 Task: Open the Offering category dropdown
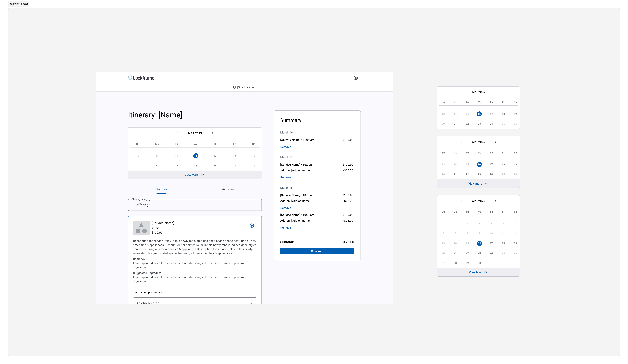tap(195, 205)
